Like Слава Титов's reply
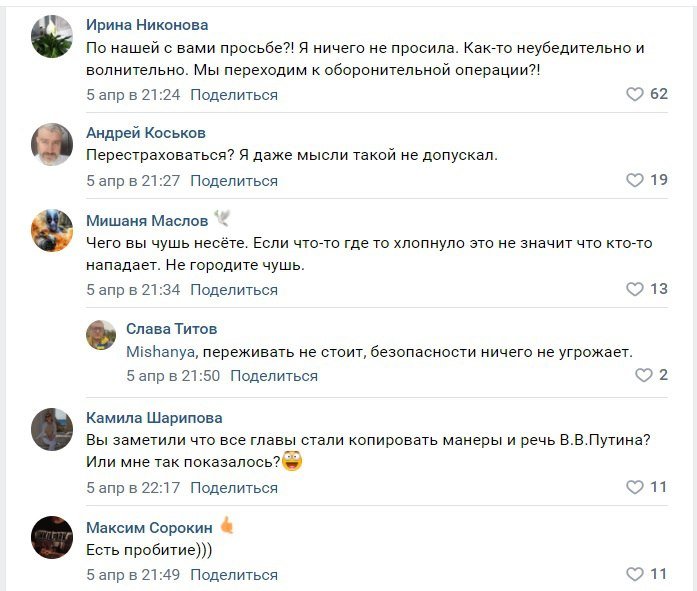Screen dimensions: 697x591 (x=644, y=376)
